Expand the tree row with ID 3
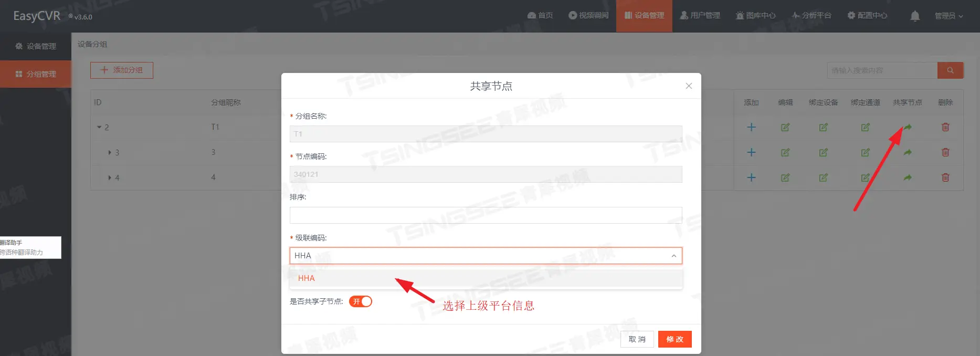 coord(110,152)
